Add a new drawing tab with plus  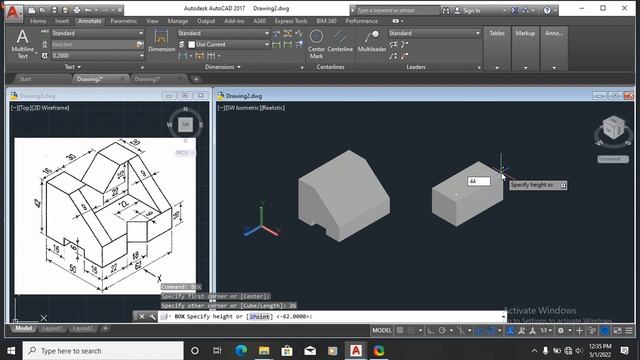pyautogui.click(x=196, y=79)
